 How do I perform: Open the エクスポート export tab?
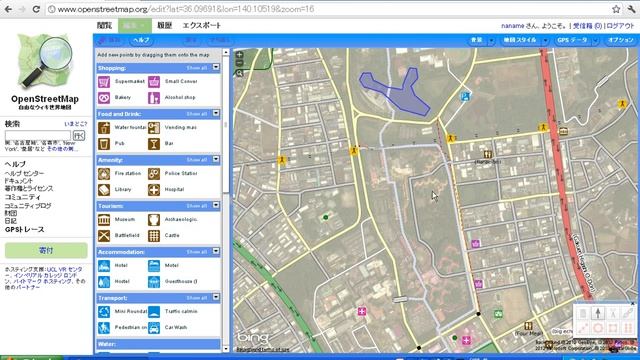click(202, 25)
